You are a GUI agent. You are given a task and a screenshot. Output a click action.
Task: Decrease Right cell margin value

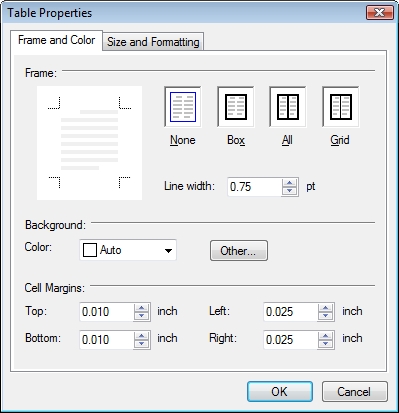pos(326,344)
